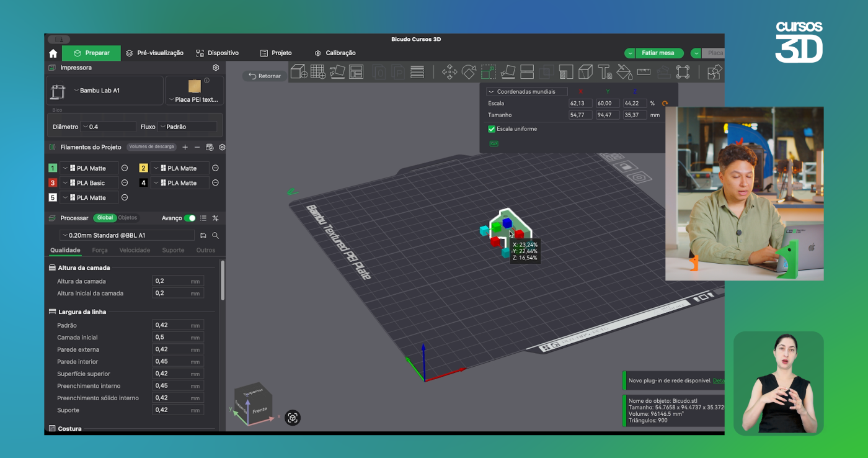The height and width of the screenshot is (458, 868).
Task: Click the Volumes de descarga button
Action: tap(151, 147)
